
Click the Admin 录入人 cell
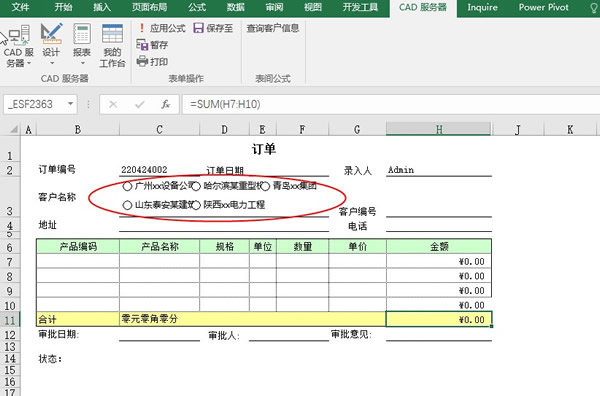pos(439,170)
